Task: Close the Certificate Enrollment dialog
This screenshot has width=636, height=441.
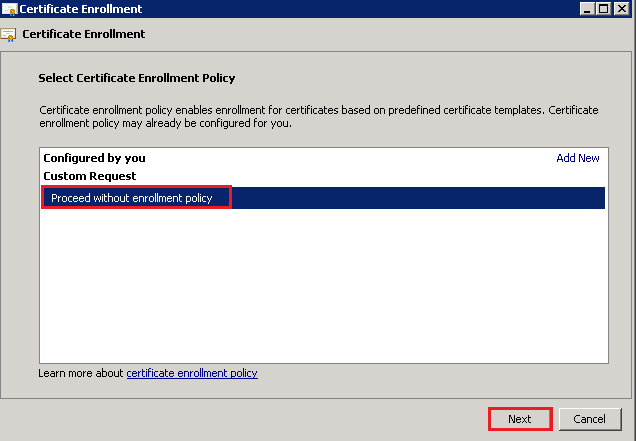Action: coord(624,9)
